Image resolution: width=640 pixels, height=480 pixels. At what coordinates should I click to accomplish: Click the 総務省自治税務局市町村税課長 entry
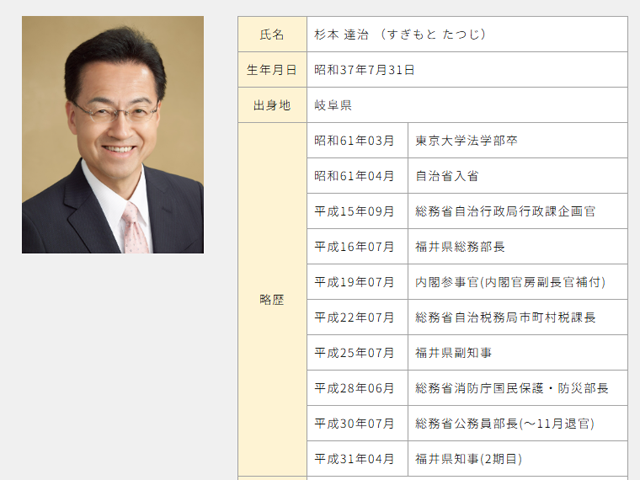coord(506,317)
